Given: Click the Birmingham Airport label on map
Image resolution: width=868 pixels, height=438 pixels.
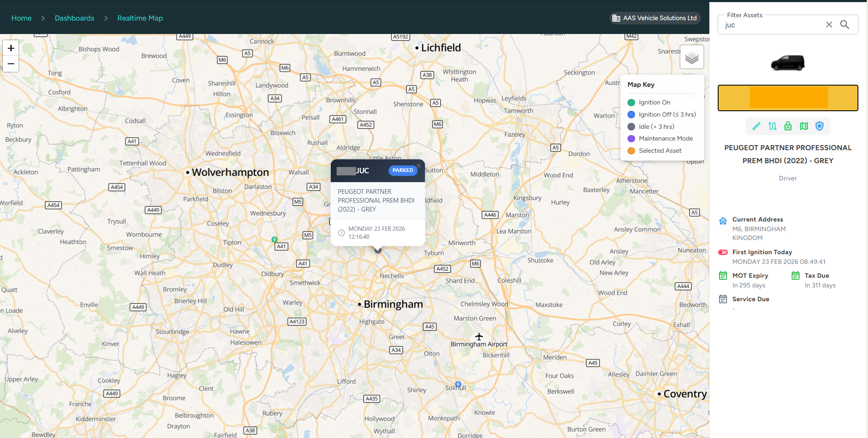Looking at the screenshot, I should click(x=479, y=344).
